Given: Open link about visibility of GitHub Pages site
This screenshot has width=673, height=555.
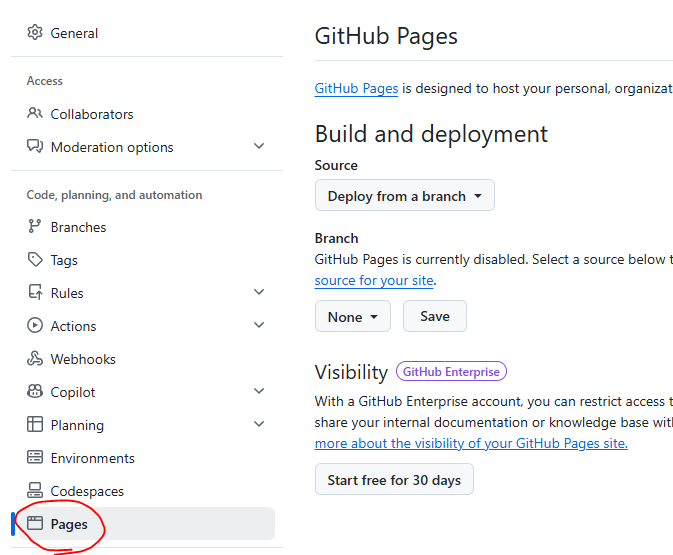Looking at the screenshot, I should [x=471, y=443].
